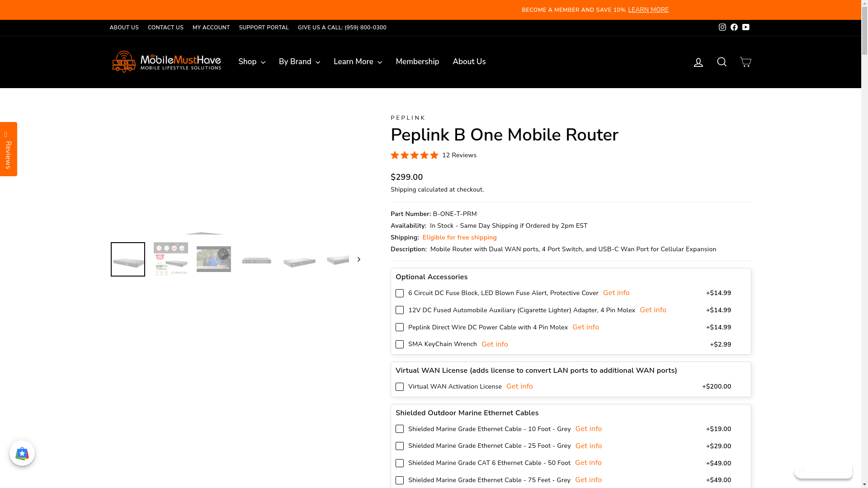
Task: Open the Membership menu item
Action: (x=417, y=62)
